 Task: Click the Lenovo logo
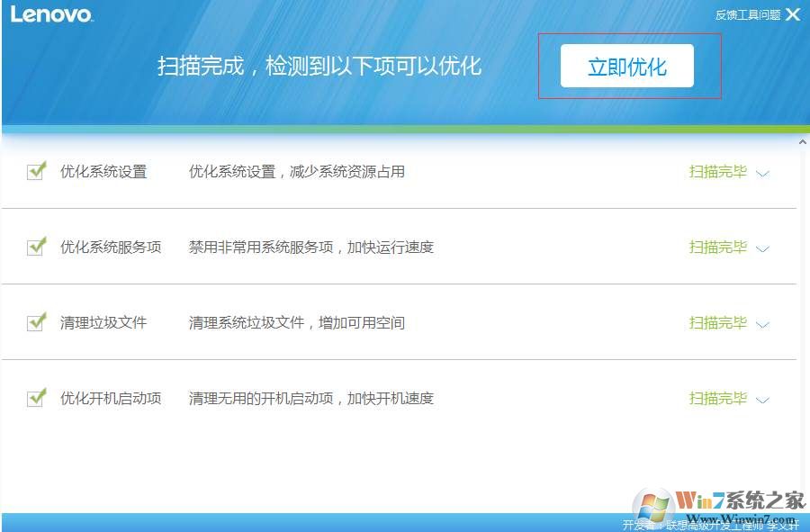pyautogui.click(x=51, y=14)
